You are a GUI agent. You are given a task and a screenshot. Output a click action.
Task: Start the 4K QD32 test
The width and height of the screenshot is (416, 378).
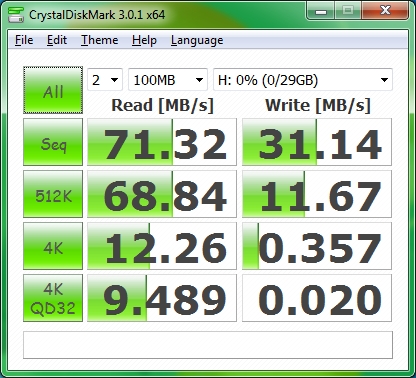53,298
